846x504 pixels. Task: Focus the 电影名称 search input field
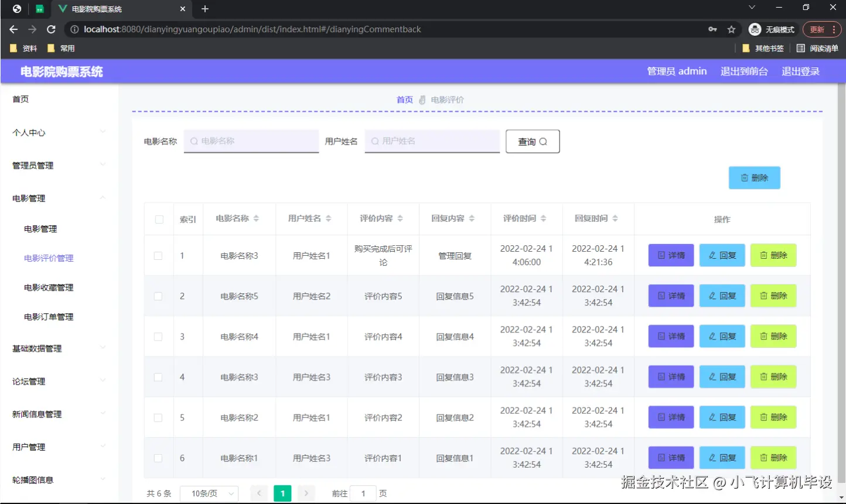[251, 141]
